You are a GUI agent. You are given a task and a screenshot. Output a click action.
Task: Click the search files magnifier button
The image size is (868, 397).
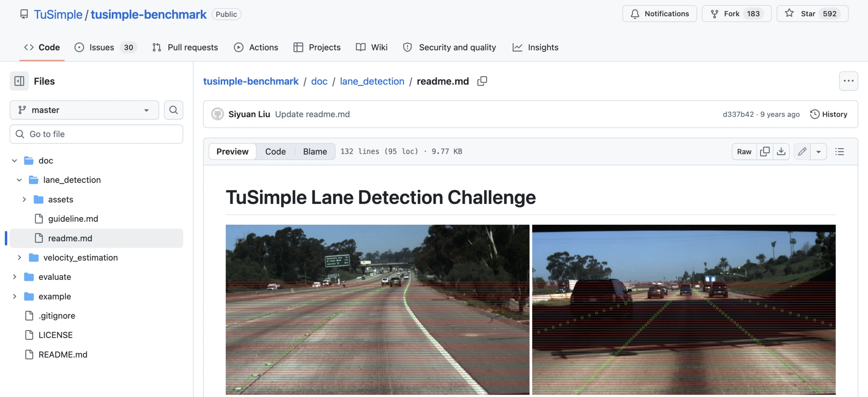click(174, 110)
